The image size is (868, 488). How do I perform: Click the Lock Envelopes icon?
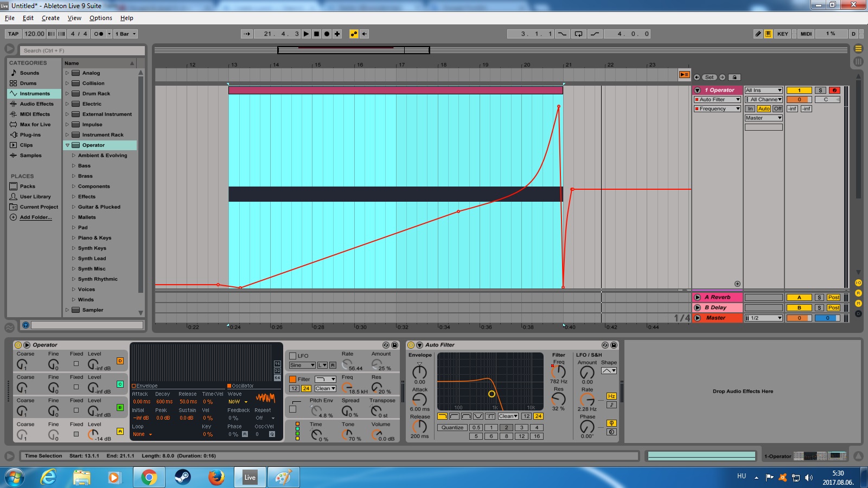[x=734, y=78]
